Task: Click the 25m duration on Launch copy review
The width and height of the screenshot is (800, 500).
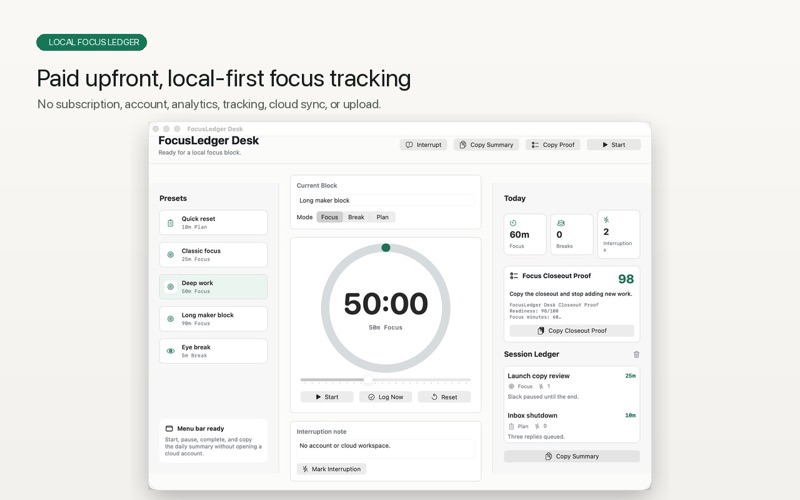Action: coord(631,376)
